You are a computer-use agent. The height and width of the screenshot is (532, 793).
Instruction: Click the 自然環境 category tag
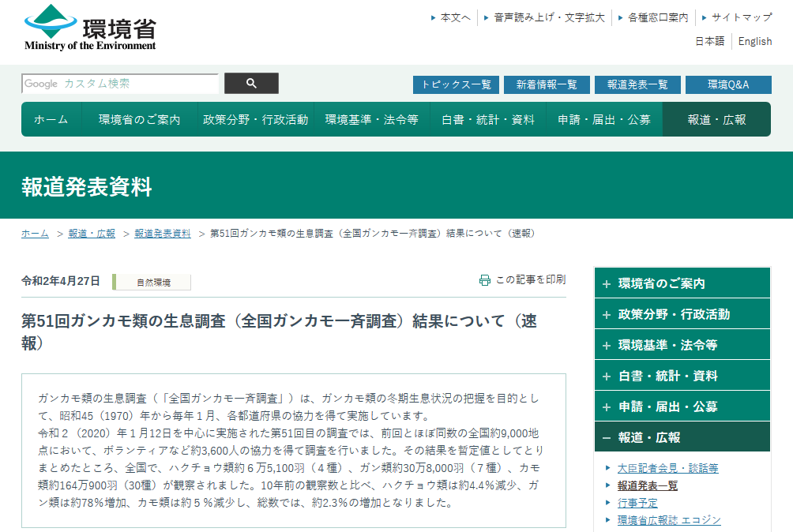(152, 282)
